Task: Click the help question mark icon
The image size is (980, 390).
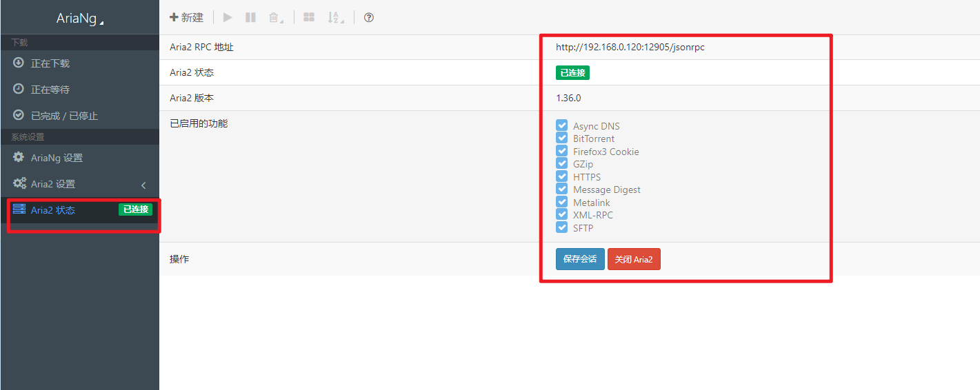Action: 369,17
